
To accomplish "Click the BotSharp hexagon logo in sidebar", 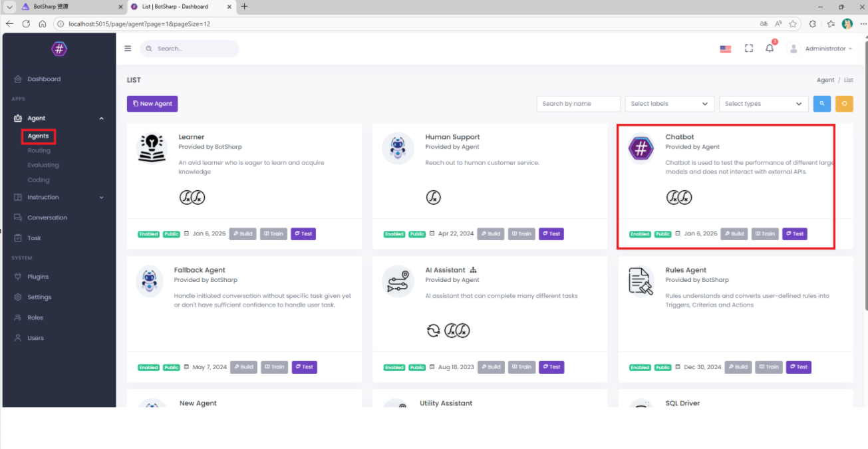I will (59, 49).
